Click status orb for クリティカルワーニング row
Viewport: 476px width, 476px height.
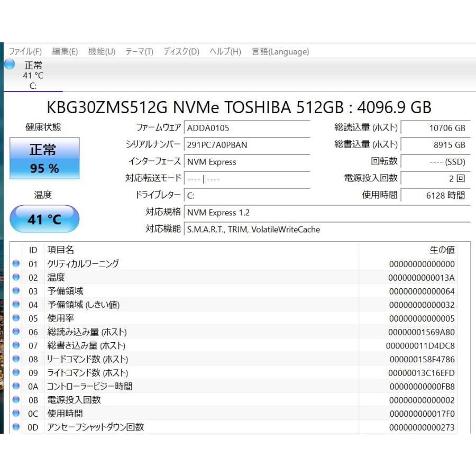pos(16,263)
